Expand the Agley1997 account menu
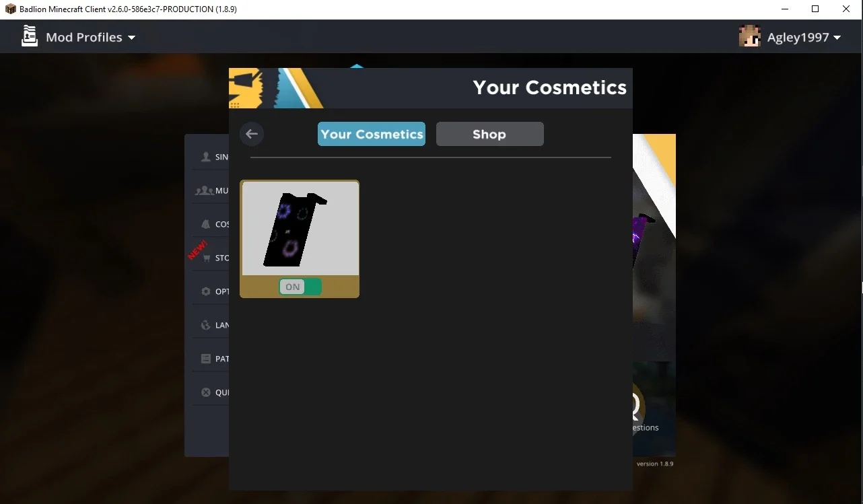Screen dimensions: 863x504 [x=804, y=38]
